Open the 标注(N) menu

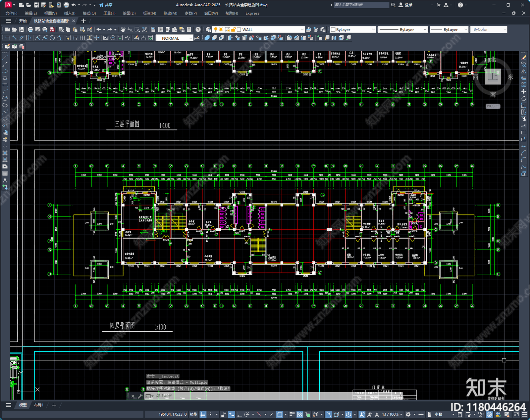[149, 13]
